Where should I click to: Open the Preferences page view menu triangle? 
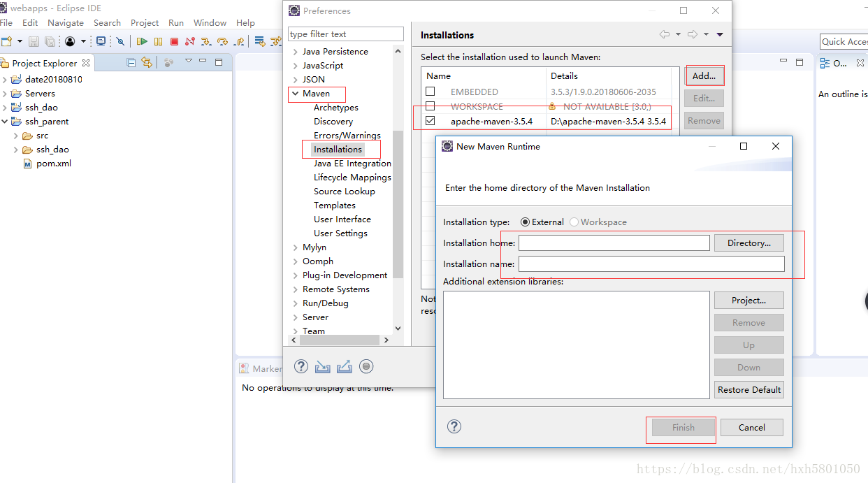click(x=720, y=34)
